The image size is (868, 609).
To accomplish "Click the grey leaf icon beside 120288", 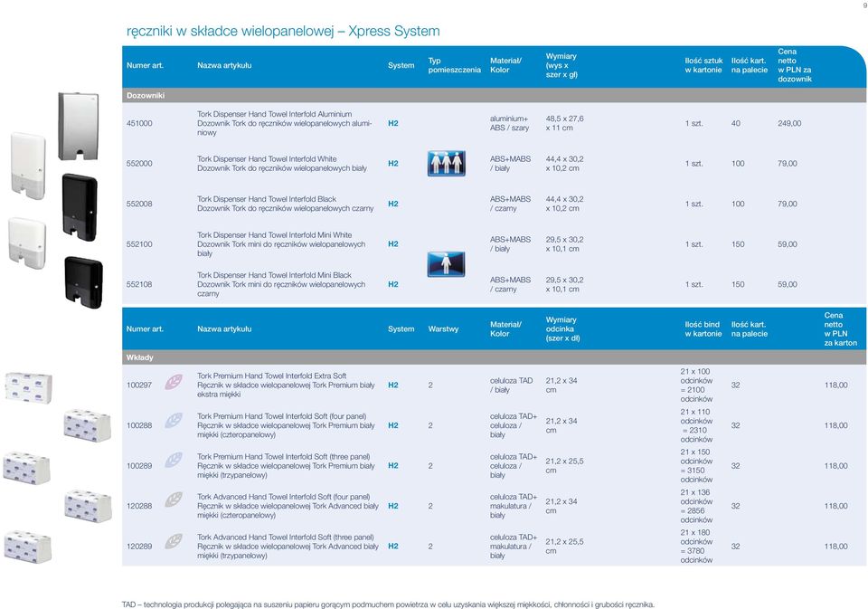I will (x=174, y=500).
